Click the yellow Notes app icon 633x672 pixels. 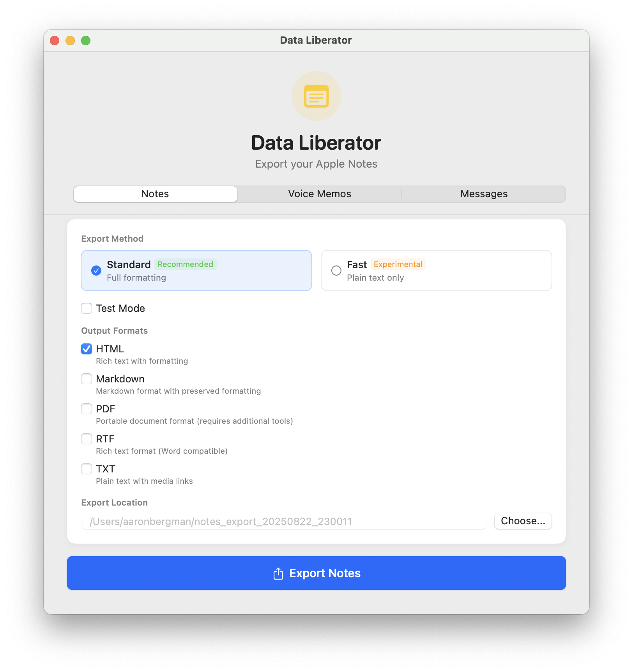pos(316,96)
